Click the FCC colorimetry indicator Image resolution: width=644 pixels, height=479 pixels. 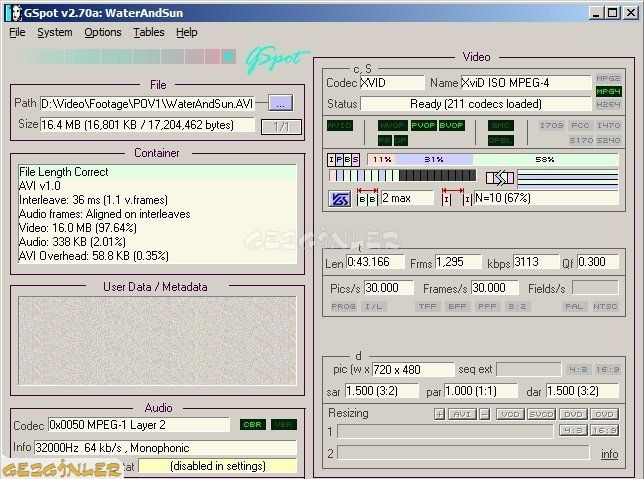(x=580, y=125)
